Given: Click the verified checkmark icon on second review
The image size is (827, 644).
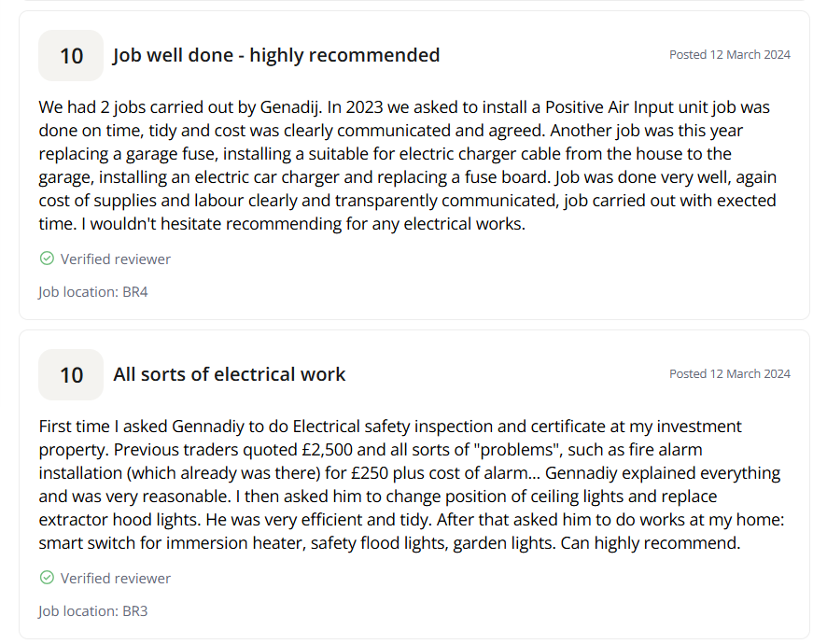Looking at the screenshot, I should [x=47, y=578].
